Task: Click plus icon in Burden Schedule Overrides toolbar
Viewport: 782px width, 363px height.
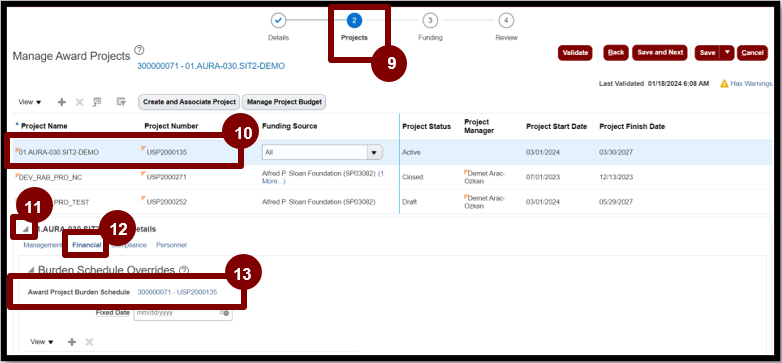Action: coord(72,342)
